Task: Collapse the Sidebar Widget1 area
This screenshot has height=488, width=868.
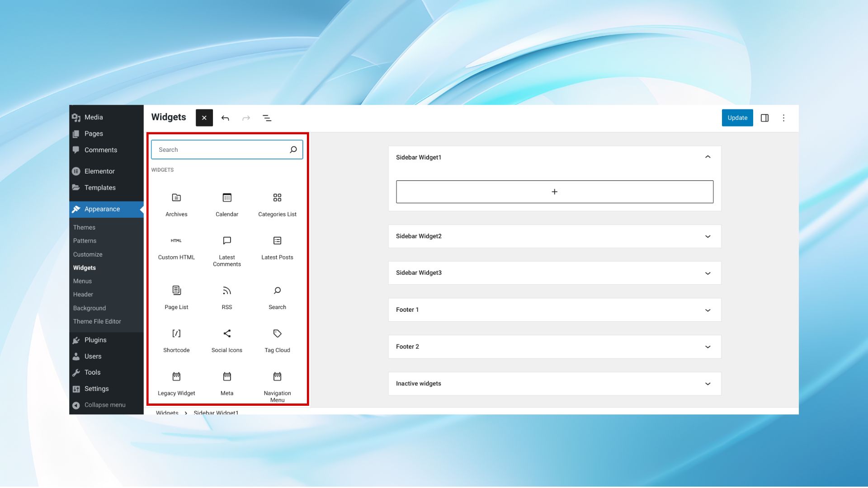Action: coord(708,157)
